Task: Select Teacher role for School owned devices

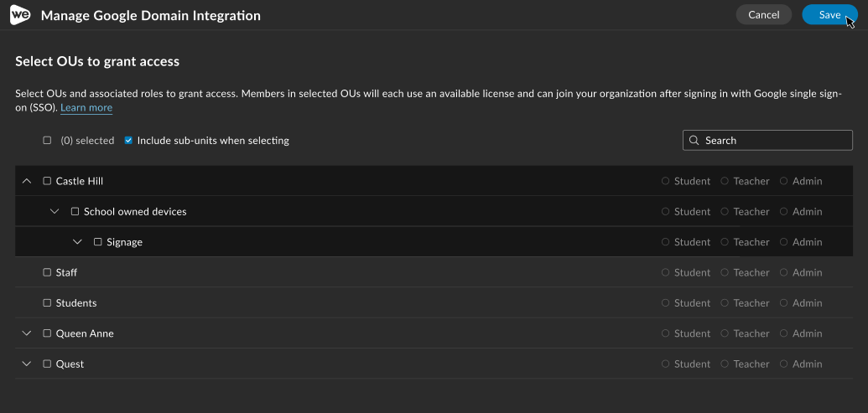Action: click(725, 211)
